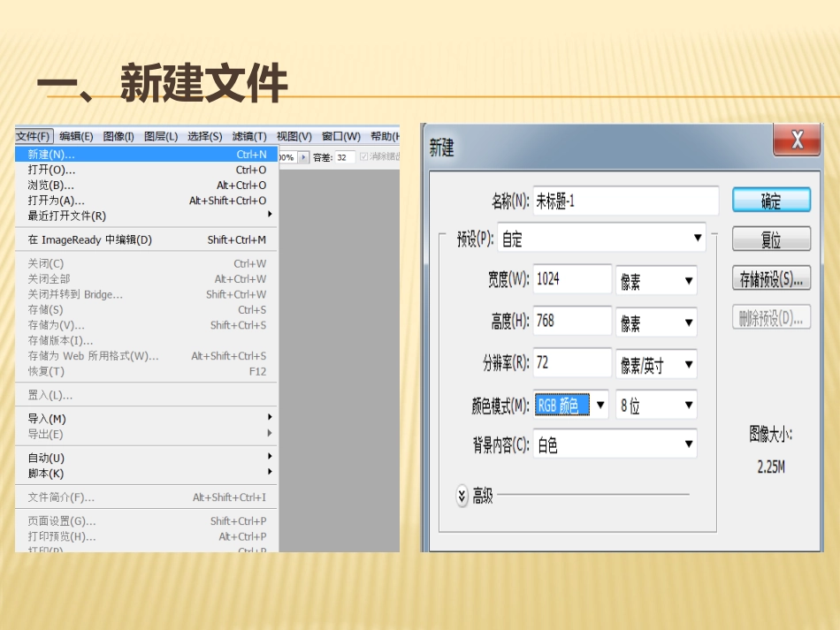Image resolution: width=840 pixels, height=630 pixels.
Task: Open the 图层(L) menu
Action: pyautogui.click(x=161, y=136)
